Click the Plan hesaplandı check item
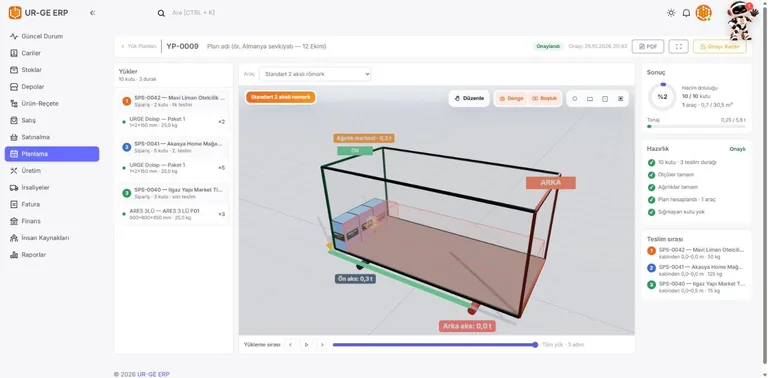This screenshot has width=768, height=378. coord(678,200)
